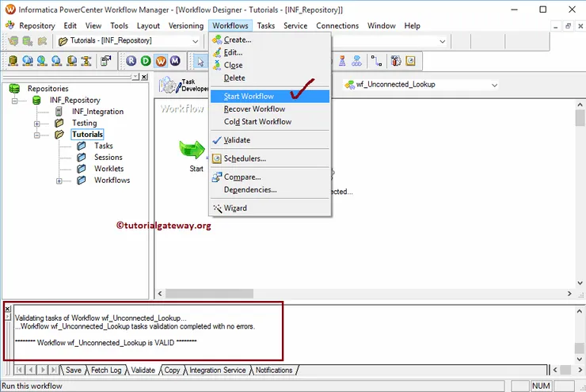Click the green Start task arrow
This screenshot has width=586, height=392.
click(192, 150)
